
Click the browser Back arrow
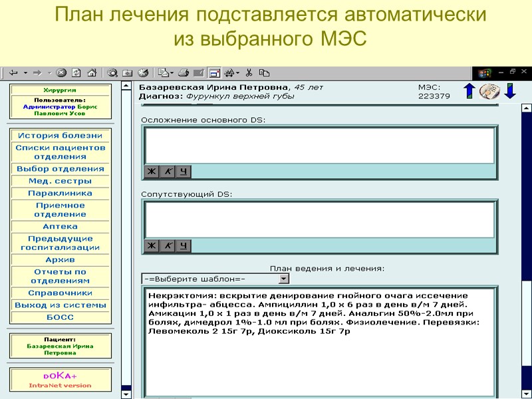(x=13, y=72)
